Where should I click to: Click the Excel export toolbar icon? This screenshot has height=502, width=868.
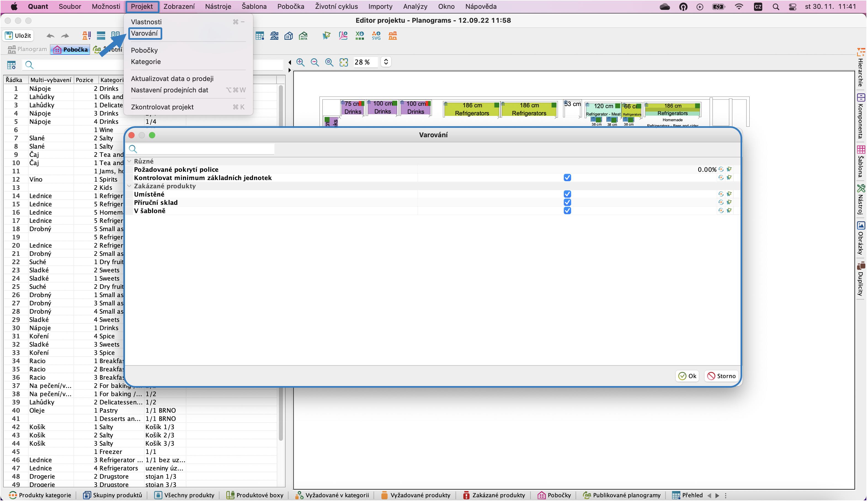(x=360, y=36)
